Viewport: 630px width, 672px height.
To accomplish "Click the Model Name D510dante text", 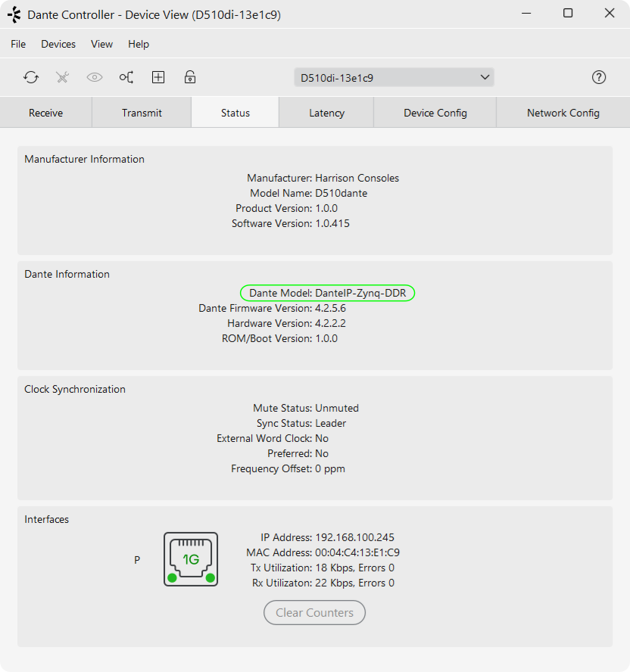I will 341,193.
